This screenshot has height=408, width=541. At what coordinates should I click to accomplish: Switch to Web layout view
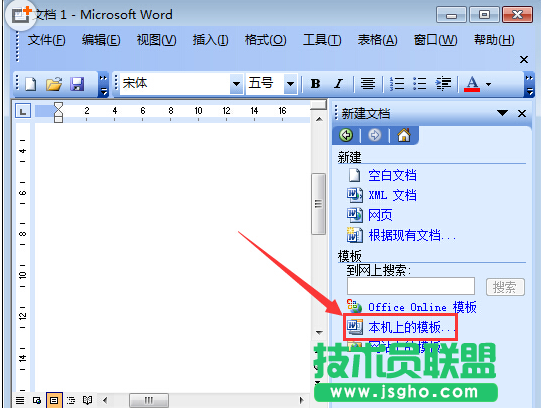tap(37, 400)
